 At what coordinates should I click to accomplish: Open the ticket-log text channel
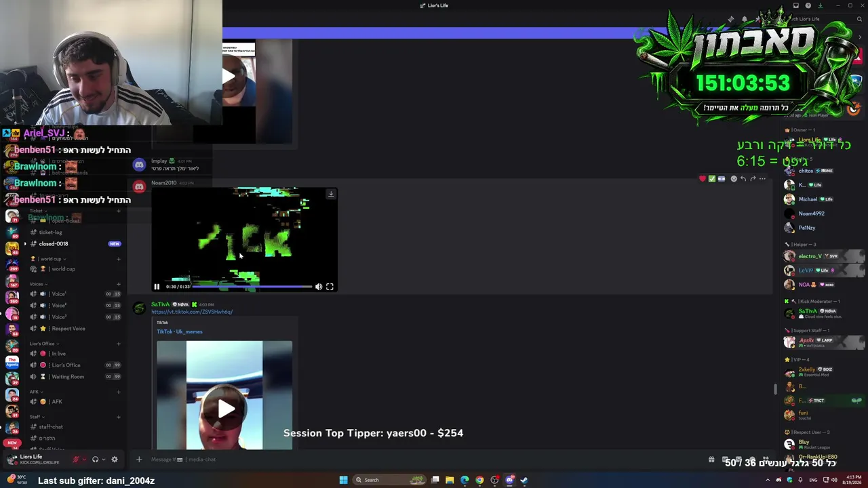coord(50,232)
